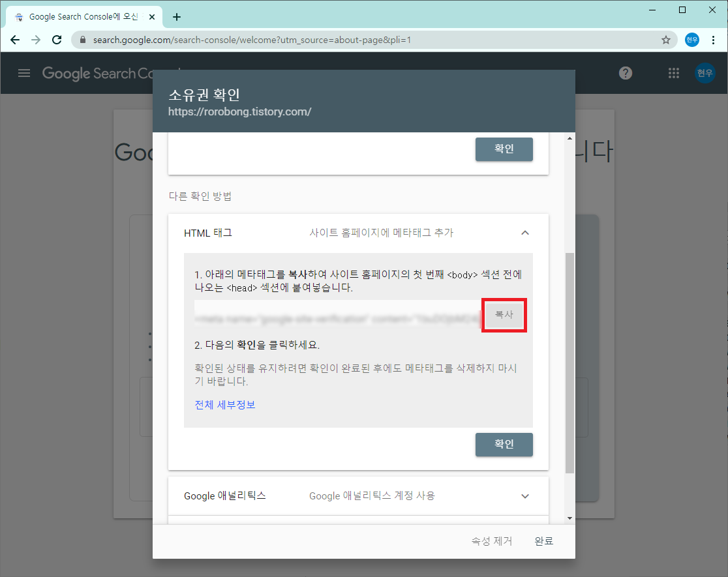This screenshot has width=728, height=577.
Task: Click the 'Google 애널리틱스 계정 사용' description
Action: click(372, 496)
